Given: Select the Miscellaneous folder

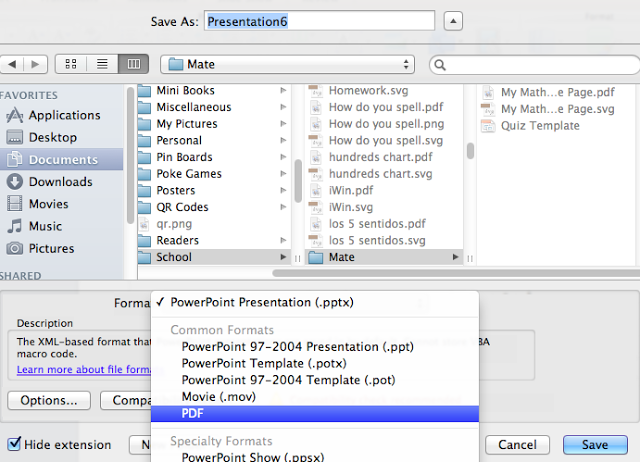Looking at the screenshot, I should pos(214,107).
